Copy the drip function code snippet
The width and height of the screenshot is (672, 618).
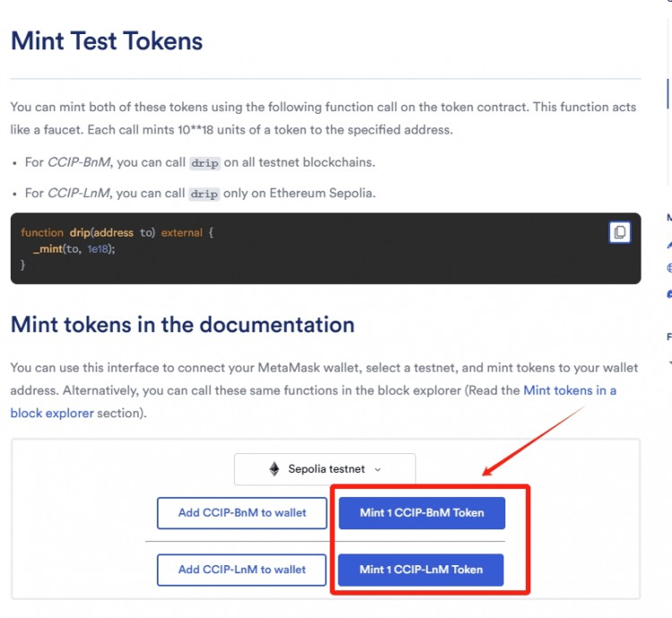[619, 233]
